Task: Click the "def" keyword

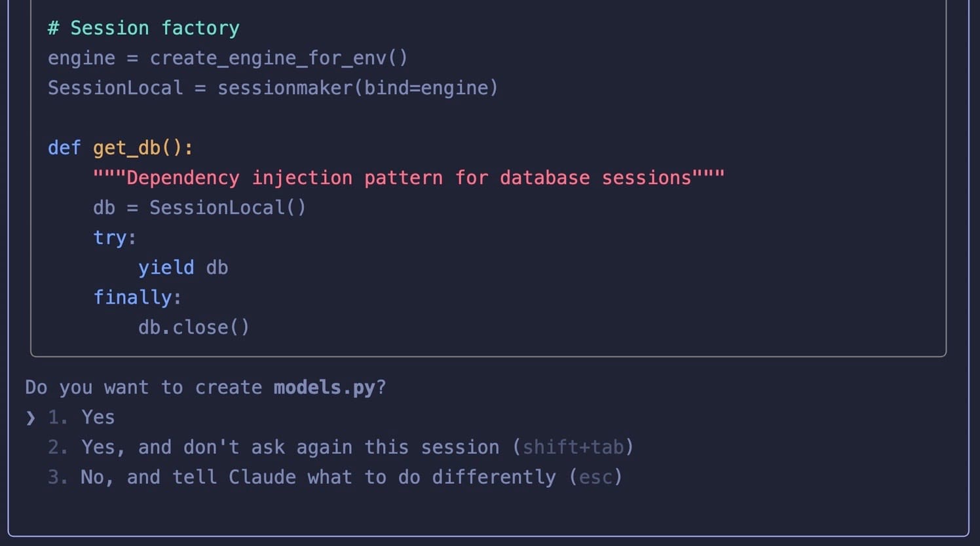Action: coord(64,148)
